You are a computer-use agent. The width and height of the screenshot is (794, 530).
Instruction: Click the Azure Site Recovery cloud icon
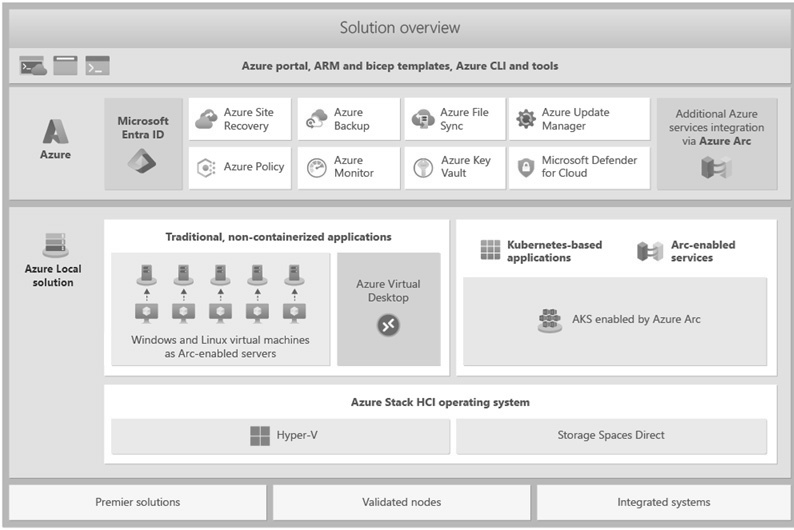click(206, 119)
